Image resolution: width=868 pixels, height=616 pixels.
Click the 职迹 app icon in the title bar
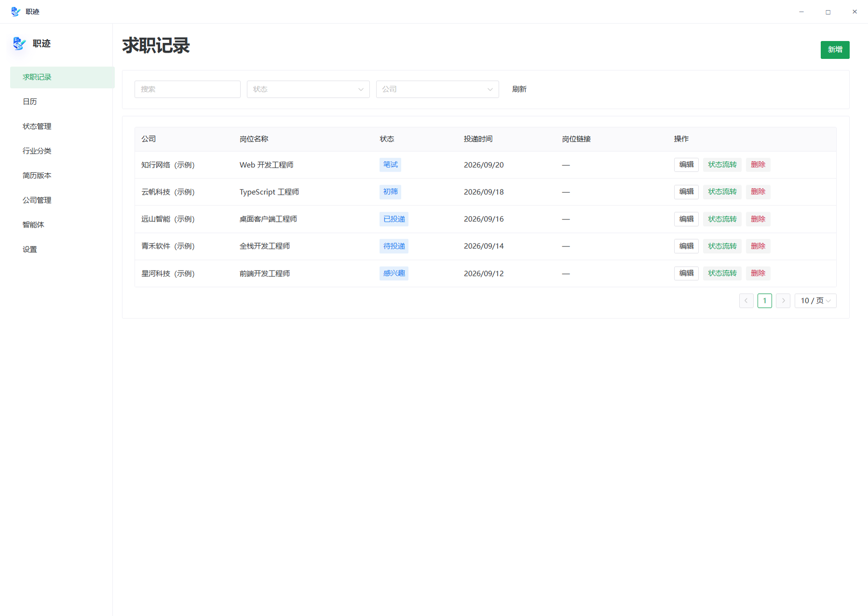pyautogui.click(x=15, y=12)
